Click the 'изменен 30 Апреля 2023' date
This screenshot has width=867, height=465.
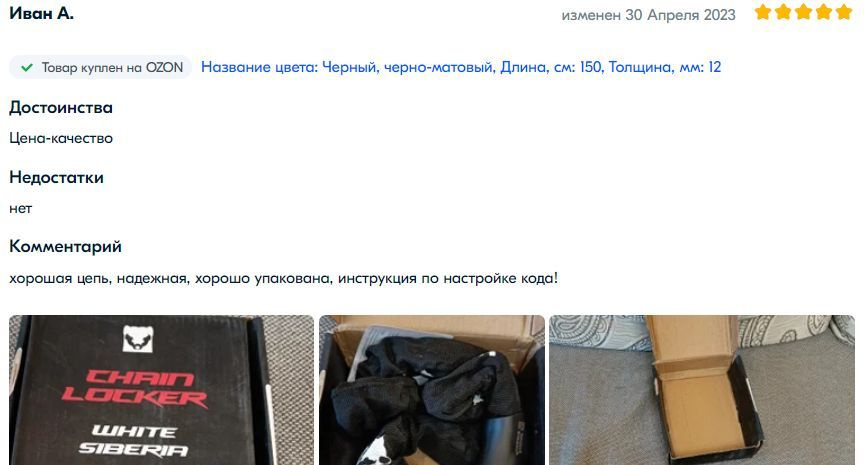pos(648,15)
